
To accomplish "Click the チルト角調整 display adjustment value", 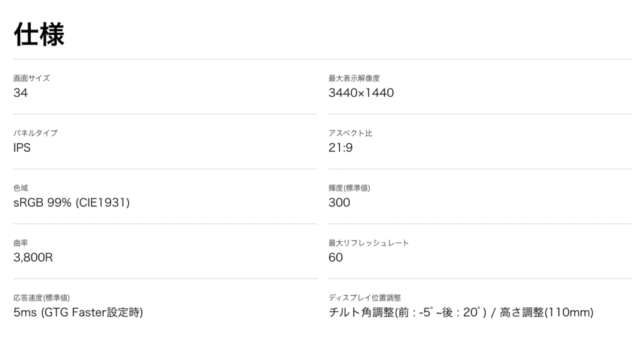I will [x=461, y=313].
